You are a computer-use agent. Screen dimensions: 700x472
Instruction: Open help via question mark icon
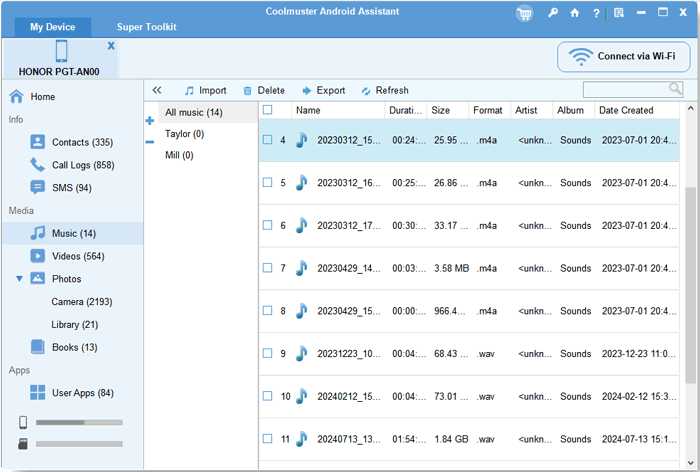[596, 13]
